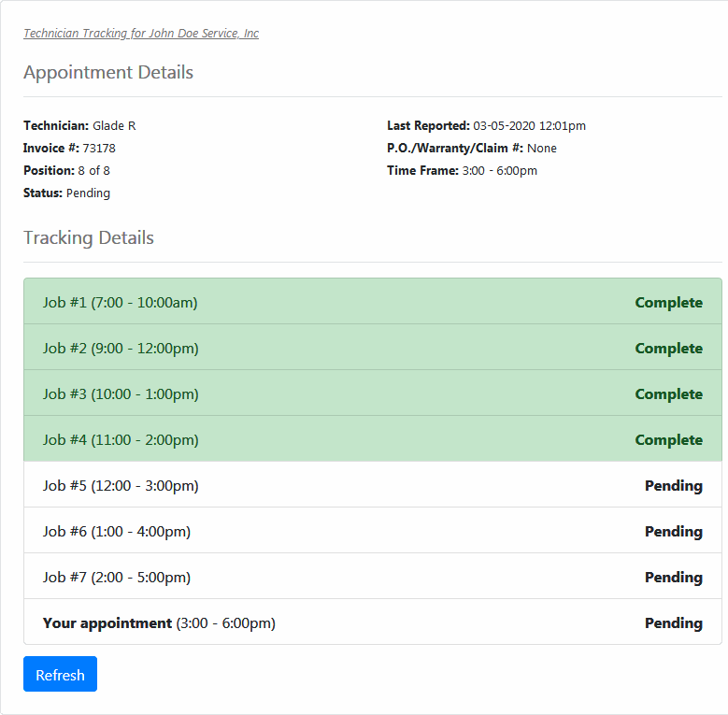728x715 pixels.
Task: Select the Job #5 (12:00 - 3:00pm) entry
Action: (x=121, y=486)
